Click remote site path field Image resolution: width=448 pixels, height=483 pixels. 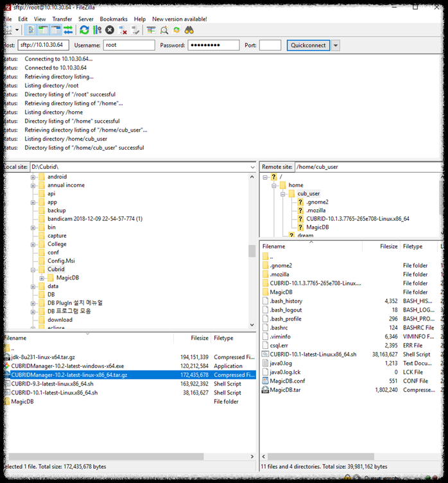tap(368, 167)
